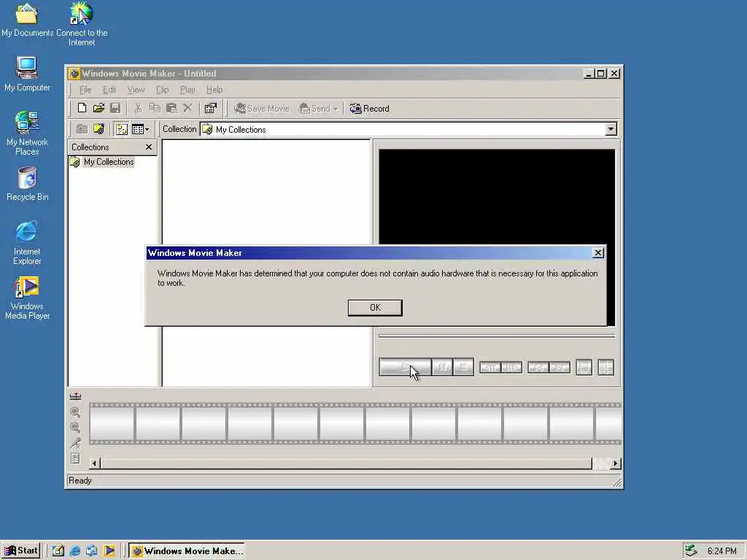Click Windows Movie Maker taskbar button

click(187, 551)
